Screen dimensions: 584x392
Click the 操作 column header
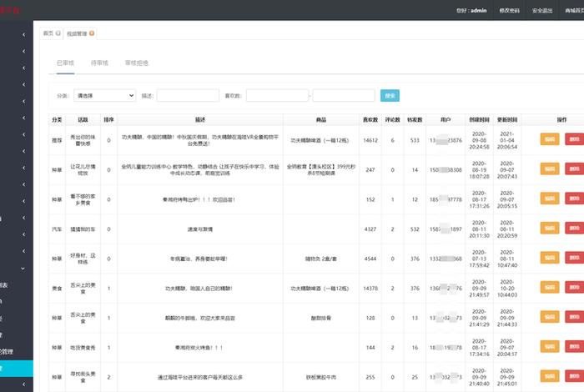click(562, 120)
